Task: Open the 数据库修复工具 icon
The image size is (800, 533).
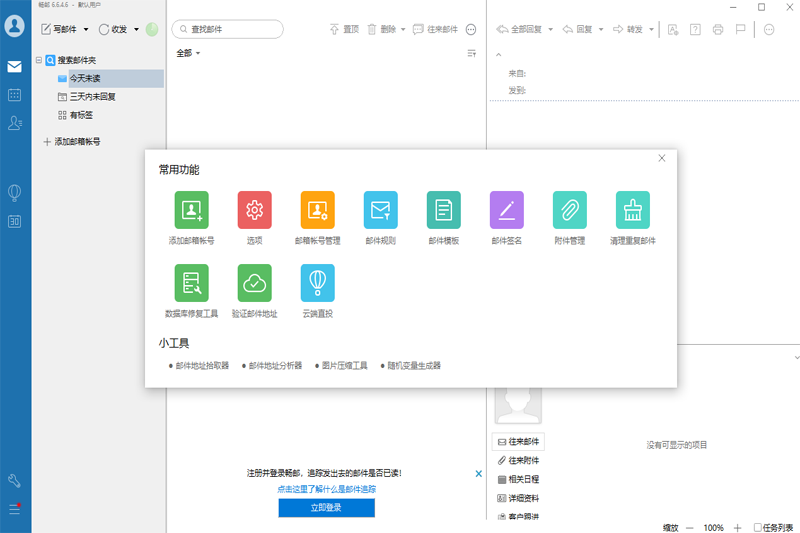Action: pos(191,283)
